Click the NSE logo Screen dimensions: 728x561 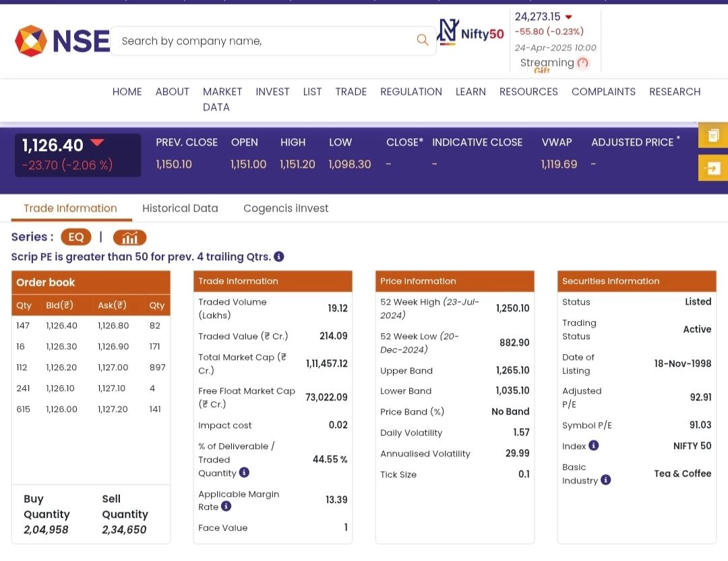(62, 41)
